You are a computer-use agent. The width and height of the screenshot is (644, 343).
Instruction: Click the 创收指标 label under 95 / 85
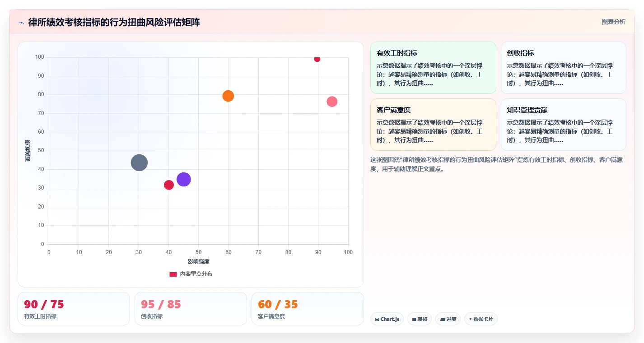click(152, 316)
